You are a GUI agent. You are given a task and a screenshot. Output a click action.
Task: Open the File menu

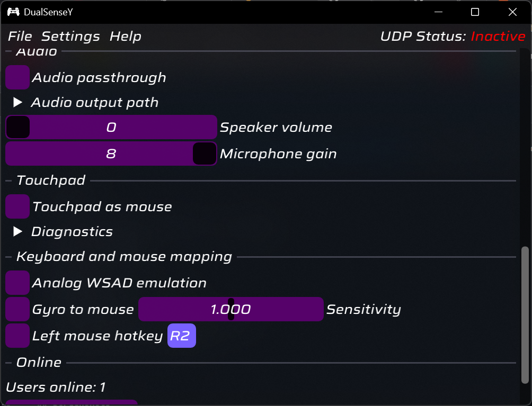point(20,37)
